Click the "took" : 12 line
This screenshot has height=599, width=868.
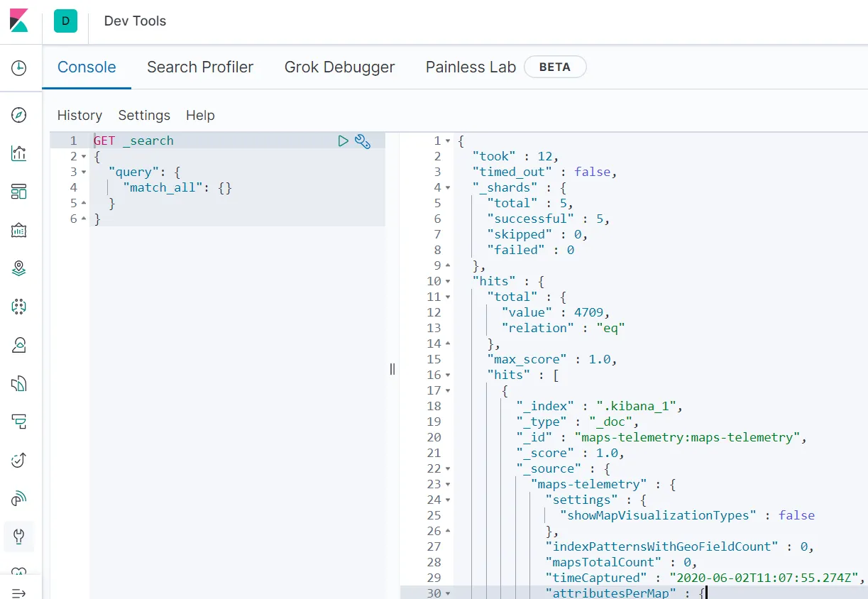coord(516,156)
